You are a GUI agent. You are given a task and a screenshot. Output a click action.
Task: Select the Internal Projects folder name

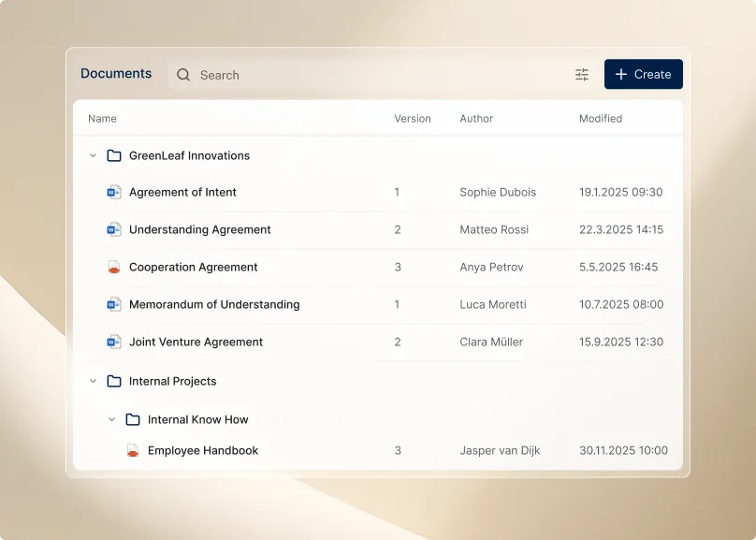click(x=172, y=381)
